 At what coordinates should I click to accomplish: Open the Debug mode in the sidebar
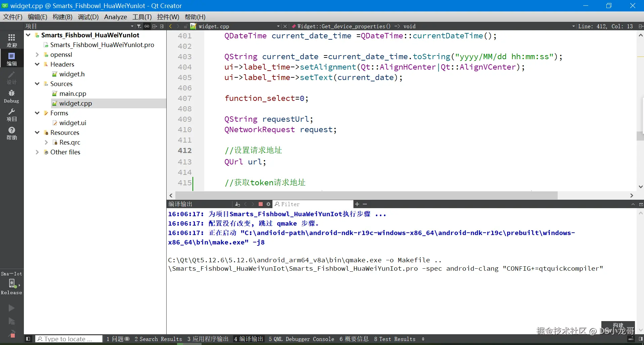coord(12,96)
